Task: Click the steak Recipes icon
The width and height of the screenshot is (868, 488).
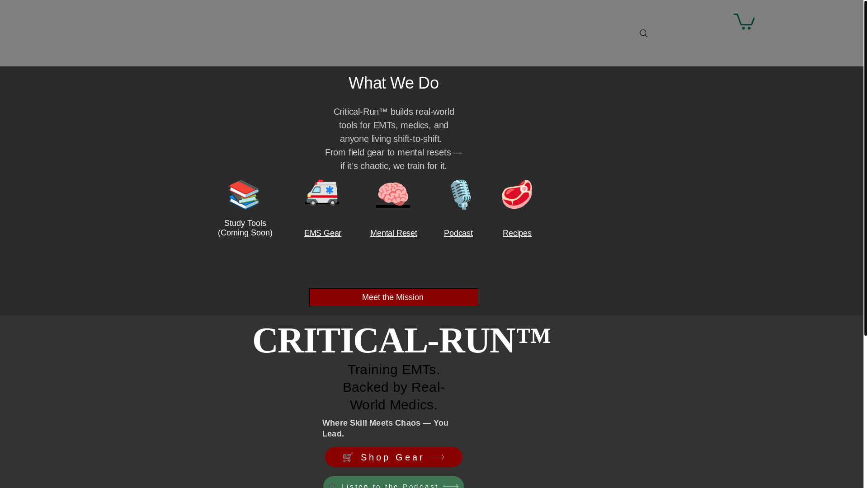Action: [x=517, y=194]
